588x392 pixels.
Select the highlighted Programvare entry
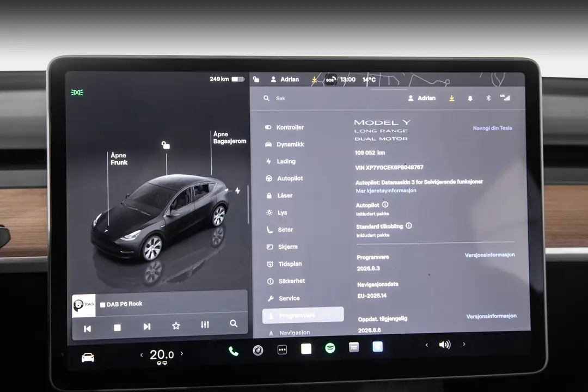tap(303, 315)
